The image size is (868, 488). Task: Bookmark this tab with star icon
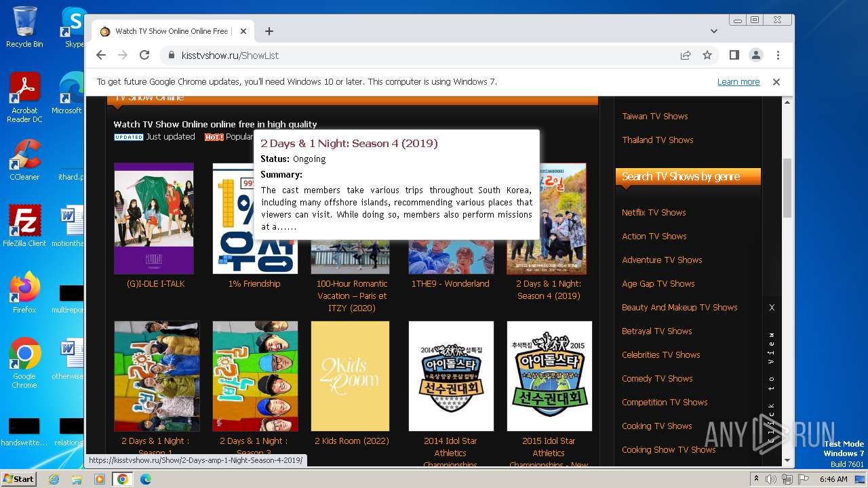[x=707, y=56]
